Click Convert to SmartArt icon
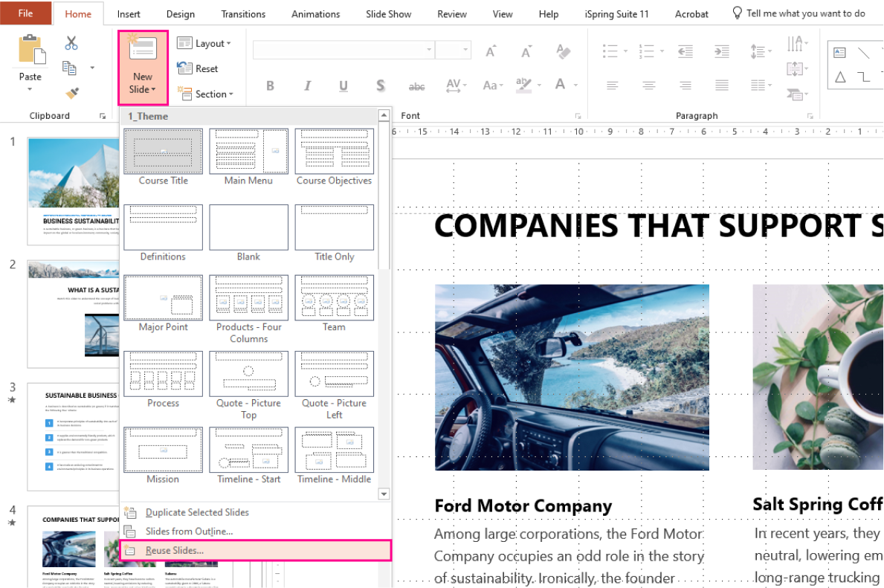The width and height of the screenshot is (884, 588). (x=797, y=94)
